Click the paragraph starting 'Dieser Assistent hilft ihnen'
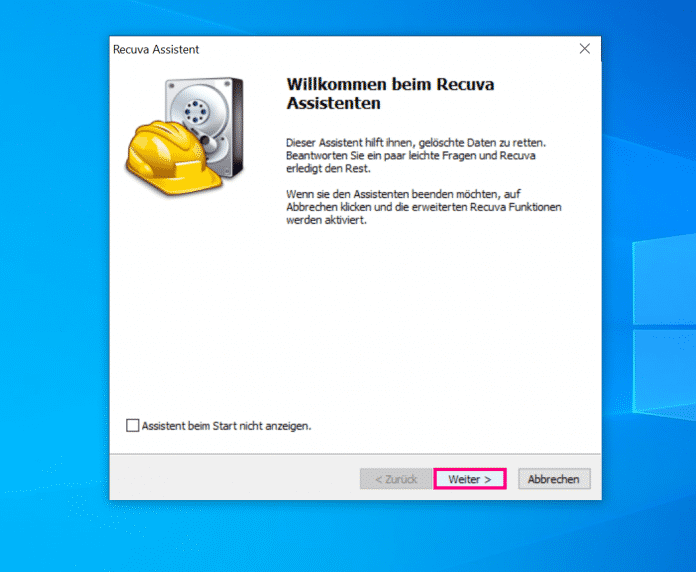Viewport: 696px width, 572px height. click(x=415, y=155)
